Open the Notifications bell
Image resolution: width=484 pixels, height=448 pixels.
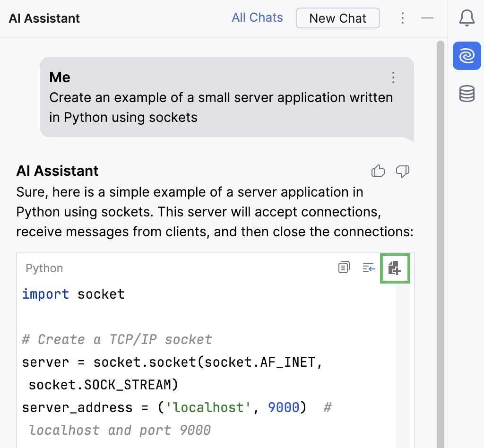pos(467,18)
